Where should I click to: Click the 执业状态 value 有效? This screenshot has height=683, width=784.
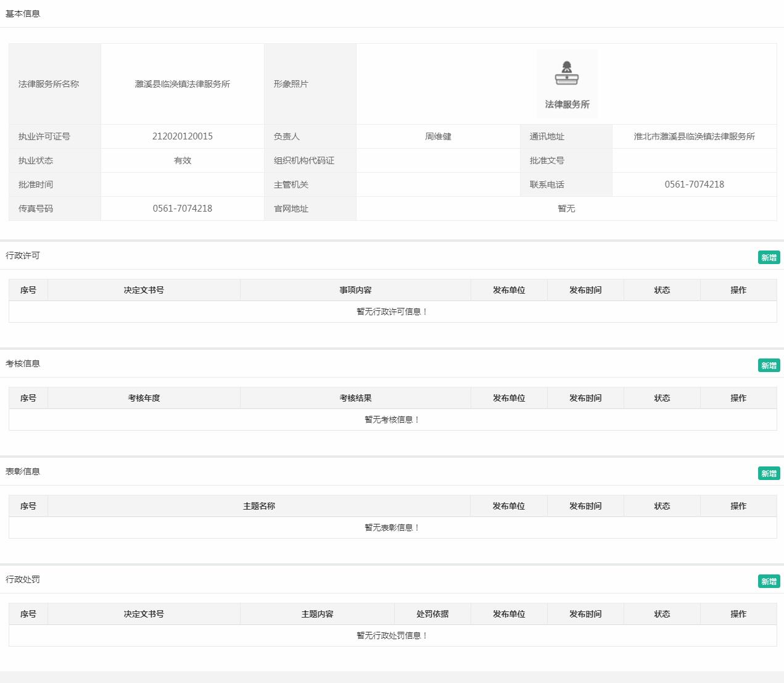tap(183, 160)
